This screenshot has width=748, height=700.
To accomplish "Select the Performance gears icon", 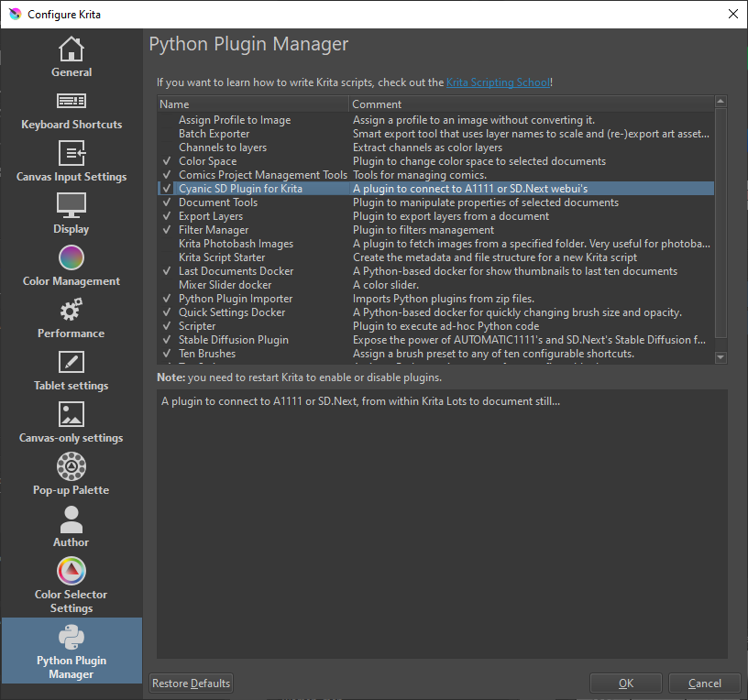I will pyautogui.click(x=71, y=310).
